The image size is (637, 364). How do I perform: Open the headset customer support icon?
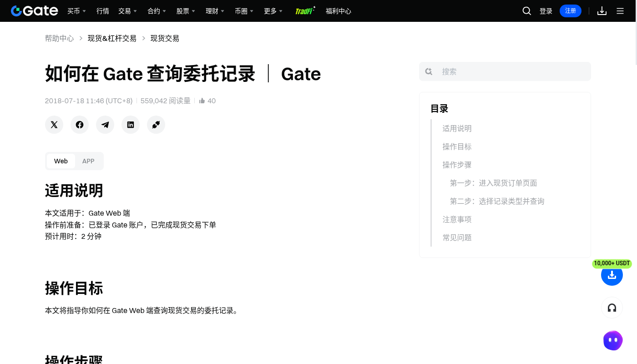coord(612,308)
